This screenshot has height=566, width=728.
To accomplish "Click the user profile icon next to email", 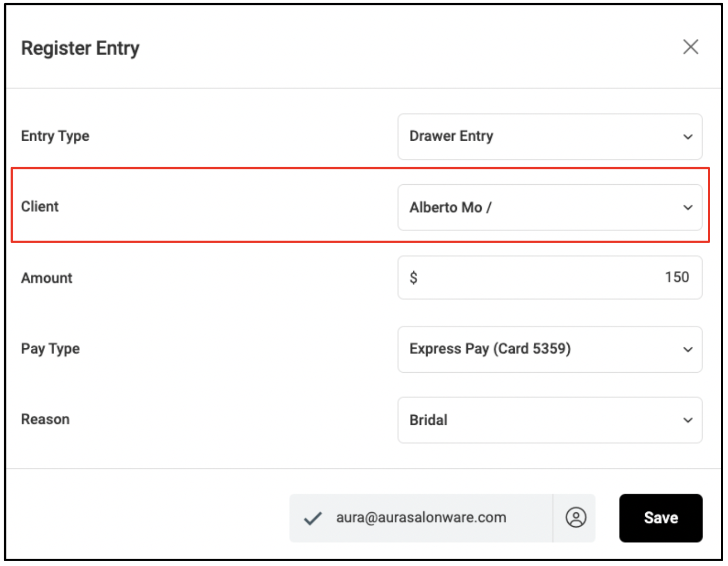I will click(x=576, y=517).
